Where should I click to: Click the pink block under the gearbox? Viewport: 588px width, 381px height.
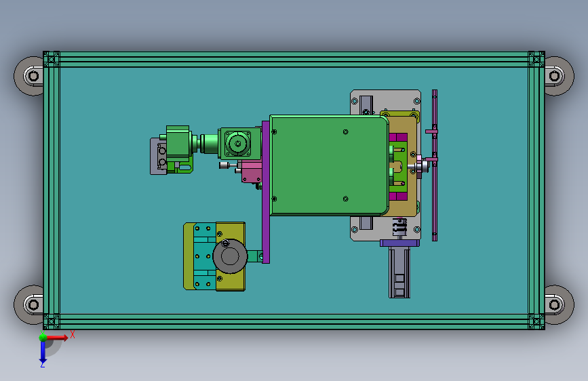point(252,172)
